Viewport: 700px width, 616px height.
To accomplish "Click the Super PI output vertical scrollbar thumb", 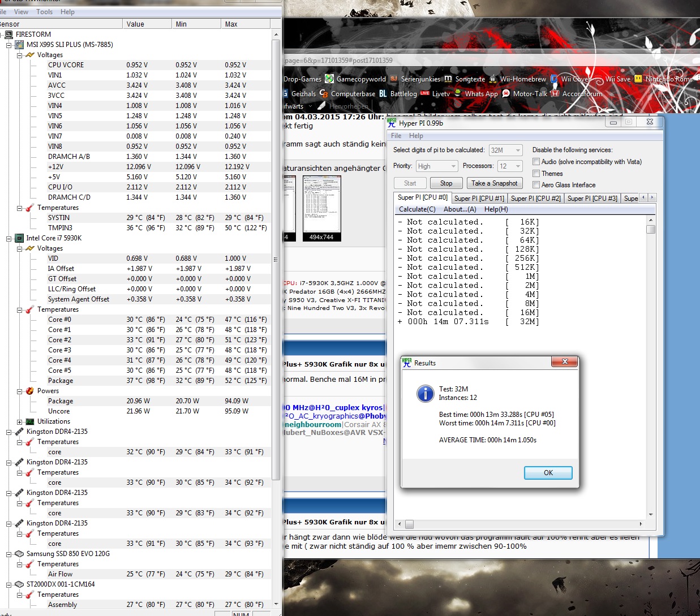I will coord(651,229).
